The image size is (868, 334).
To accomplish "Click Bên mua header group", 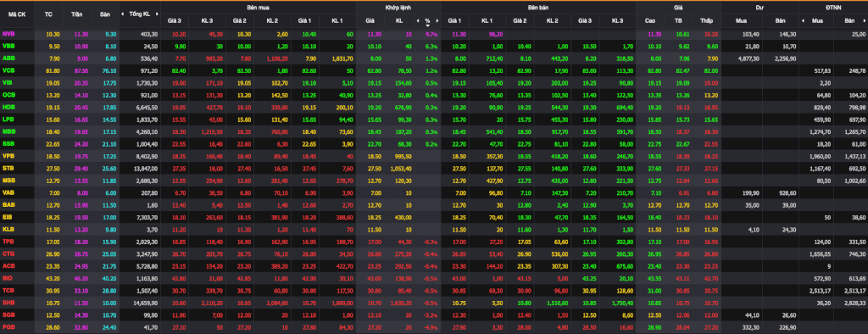I will click(259, 7).
